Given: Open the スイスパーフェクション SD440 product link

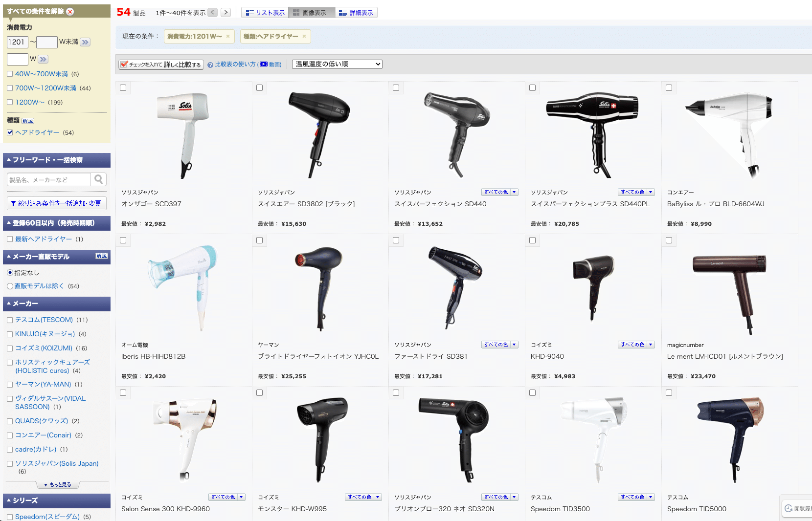Looking at the screenshot, I should click(440, 204).
